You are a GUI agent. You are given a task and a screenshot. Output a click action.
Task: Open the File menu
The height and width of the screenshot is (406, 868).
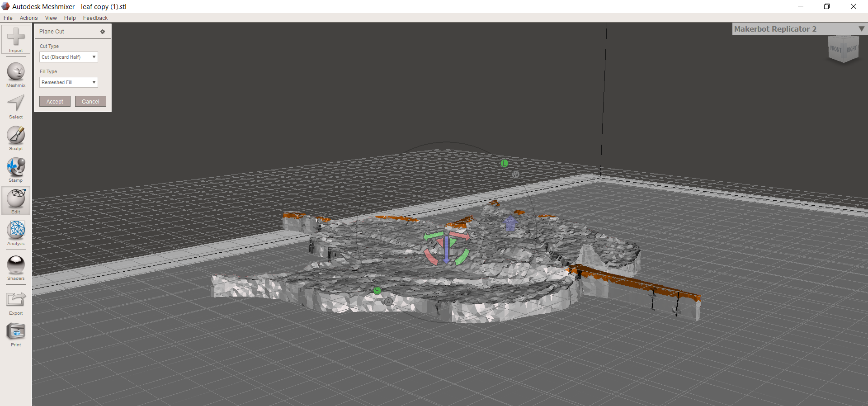(8, 18)
